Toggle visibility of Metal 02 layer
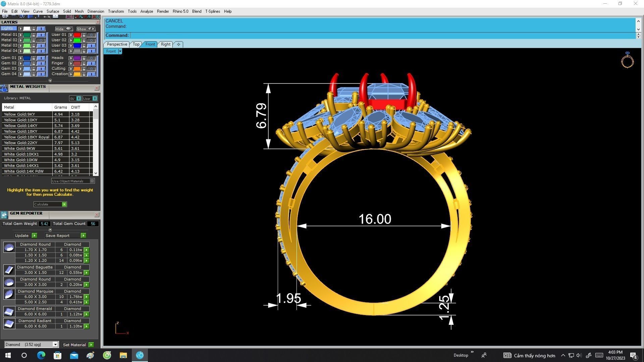Screen dimensions: 644x362 pyautogui.click(x=41, y=40)
